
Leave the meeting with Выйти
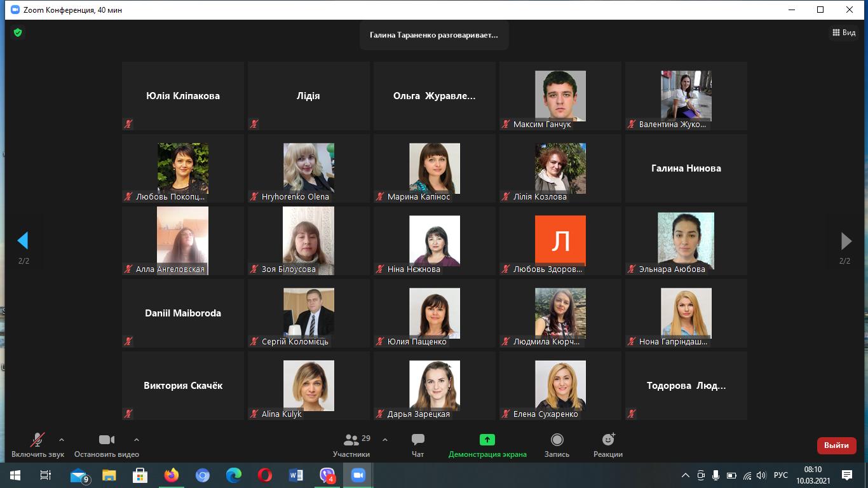[836, 445]
